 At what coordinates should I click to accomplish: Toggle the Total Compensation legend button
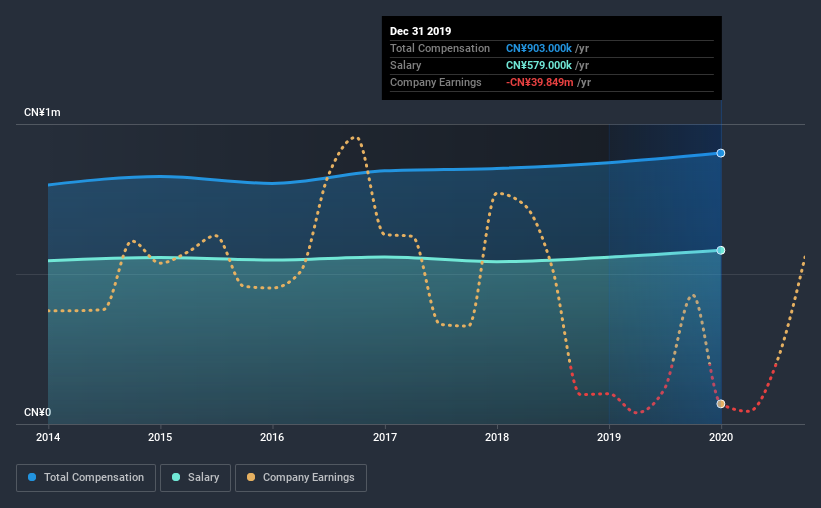point(86,478)
